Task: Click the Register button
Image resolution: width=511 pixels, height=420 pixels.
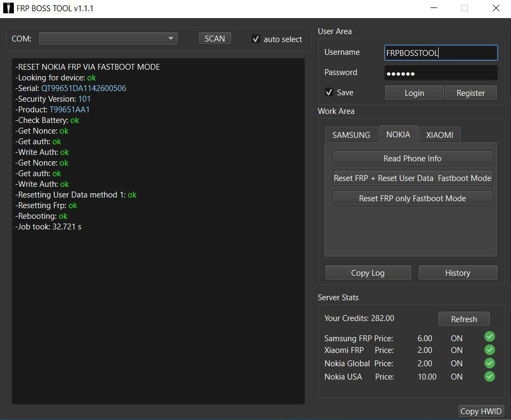Action: (471, 93)
